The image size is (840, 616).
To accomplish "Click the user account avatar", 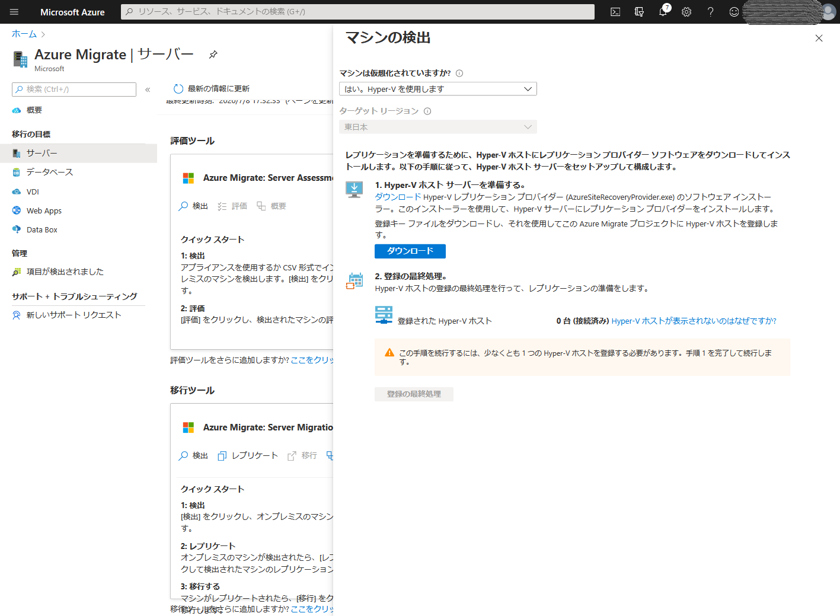I will coord(828,12).
